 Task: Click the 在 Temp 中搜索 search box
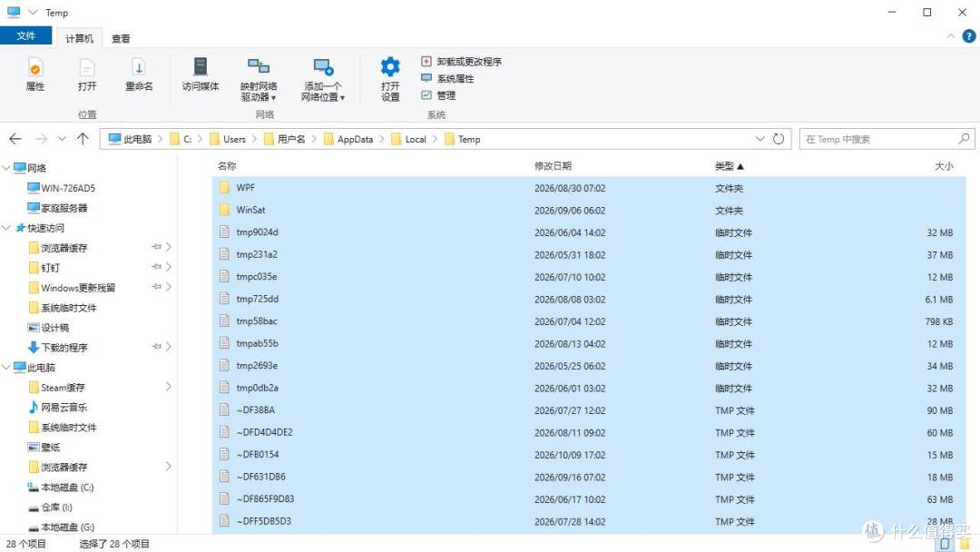887,139
